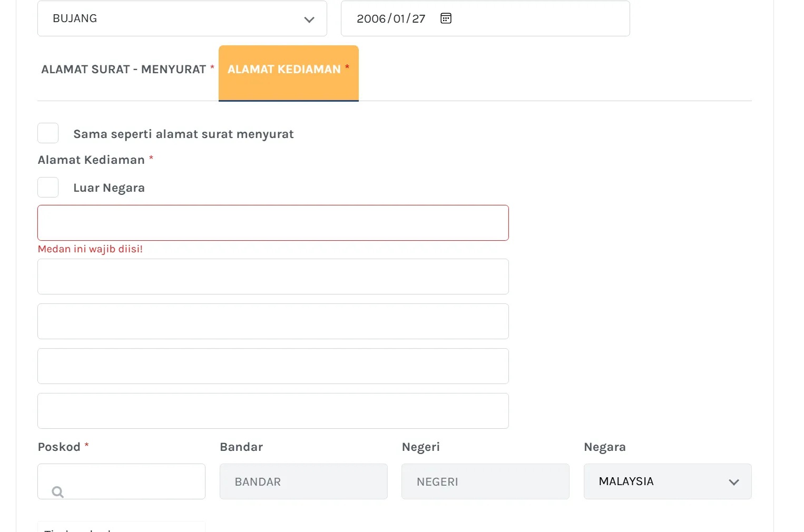Screen dimensions: 804x532
Task: Click the 'Medan ini wajib diisi!' error text
Action: pos(90,249)
